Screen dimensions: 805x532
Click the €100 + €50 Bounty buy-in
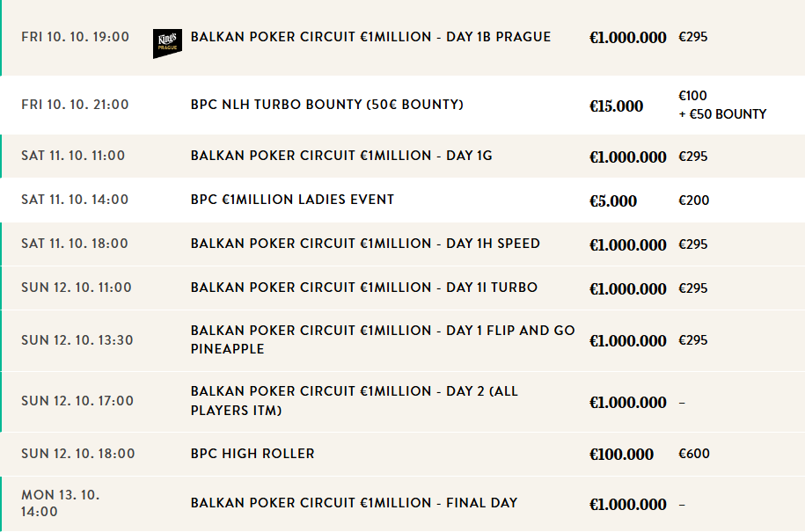721,105
